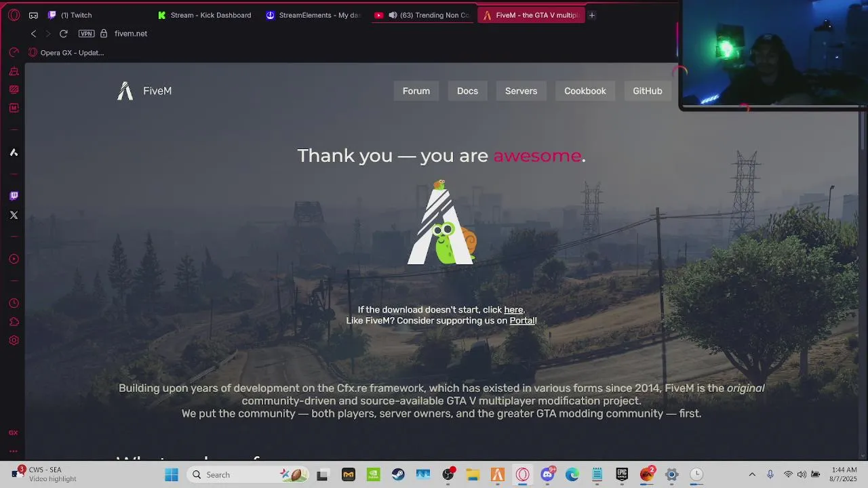
Task: Open FiveM app in taskbar
Action: tap(498, 474)
